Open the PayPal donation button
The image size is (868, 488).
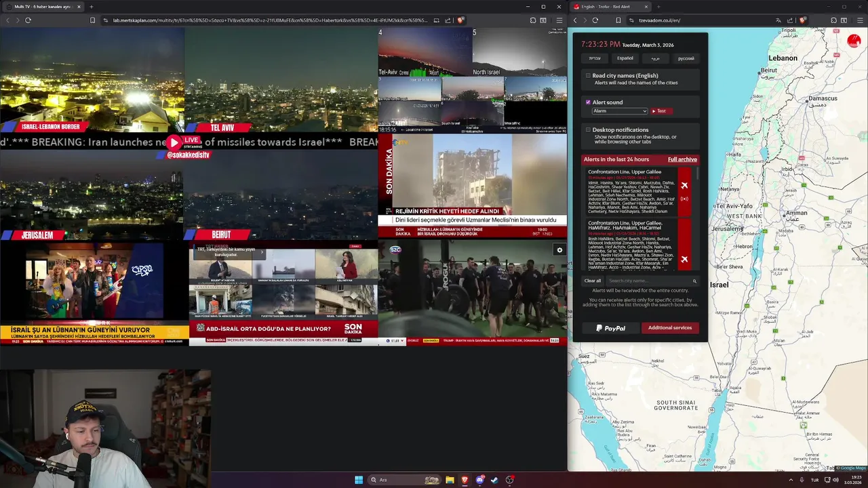[611, 328]
